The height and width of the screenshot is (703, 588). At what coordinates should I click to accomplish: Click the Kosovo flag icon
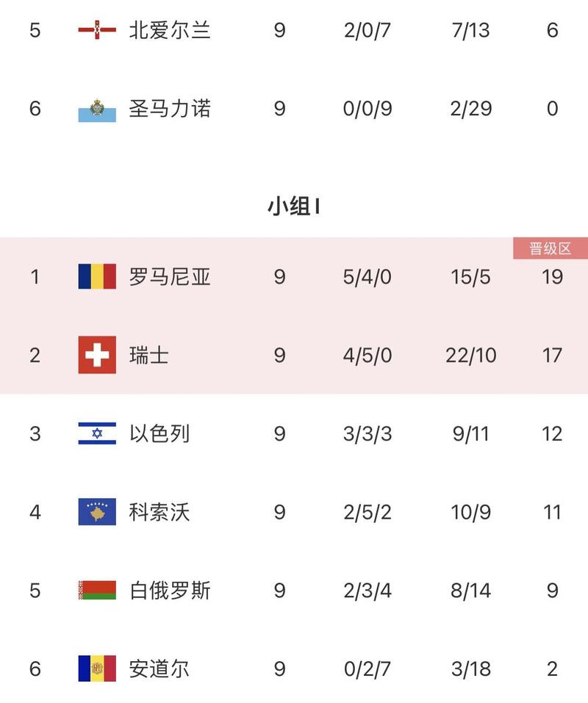(x=97, y=512)
